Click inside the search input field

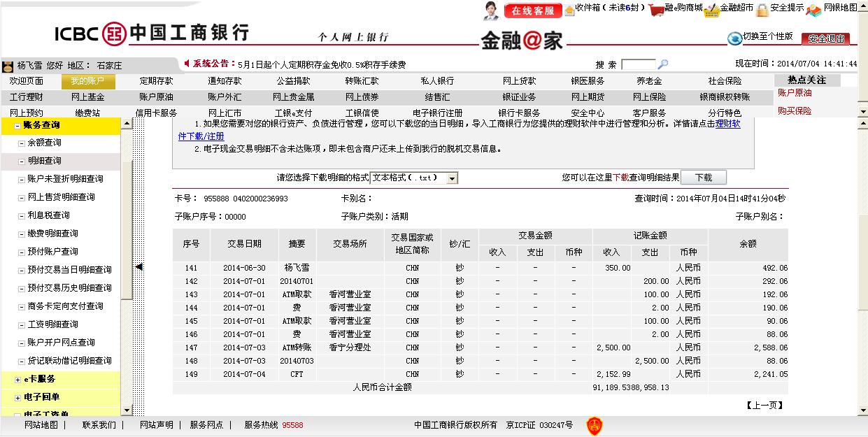tap(638, 64)
